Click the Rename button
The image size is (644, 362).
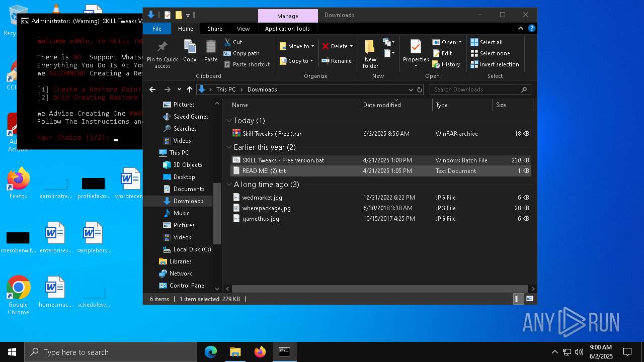(x=337, y=61)
